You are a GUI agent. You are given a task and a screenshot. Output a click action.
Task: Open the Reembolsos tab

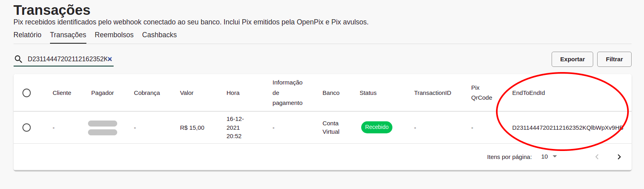(114, 35)
